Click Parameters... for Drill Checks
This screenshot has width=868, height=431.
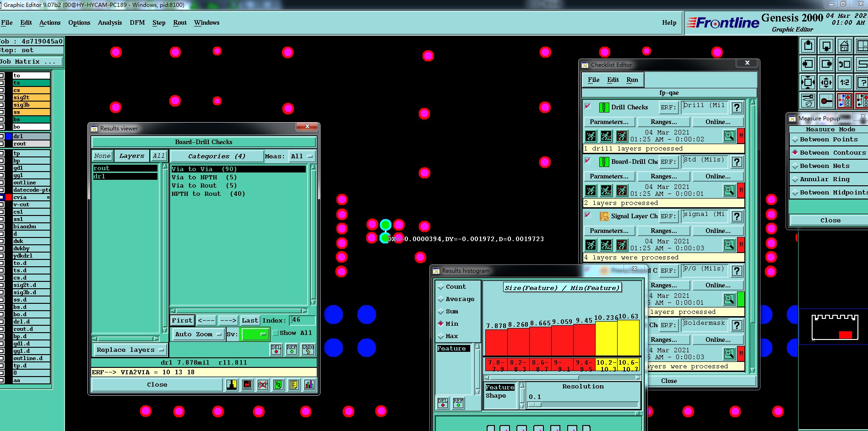[609, 122]
